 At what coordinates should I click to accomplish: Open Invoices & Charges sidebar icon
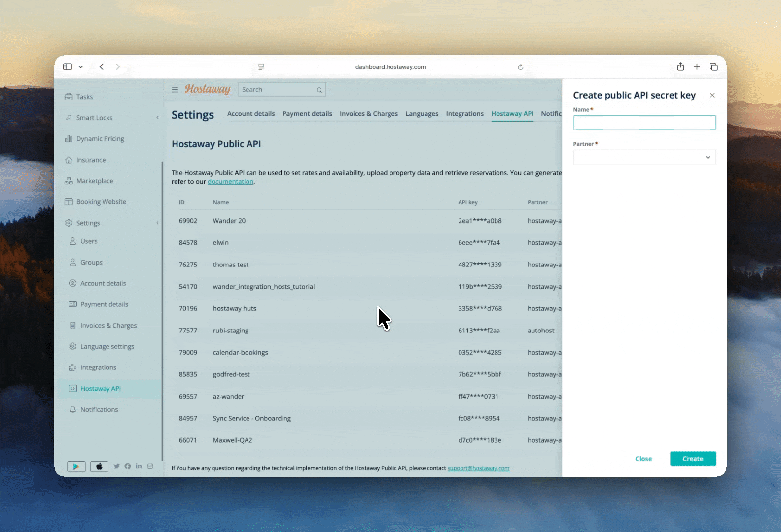tap(72, 326)
